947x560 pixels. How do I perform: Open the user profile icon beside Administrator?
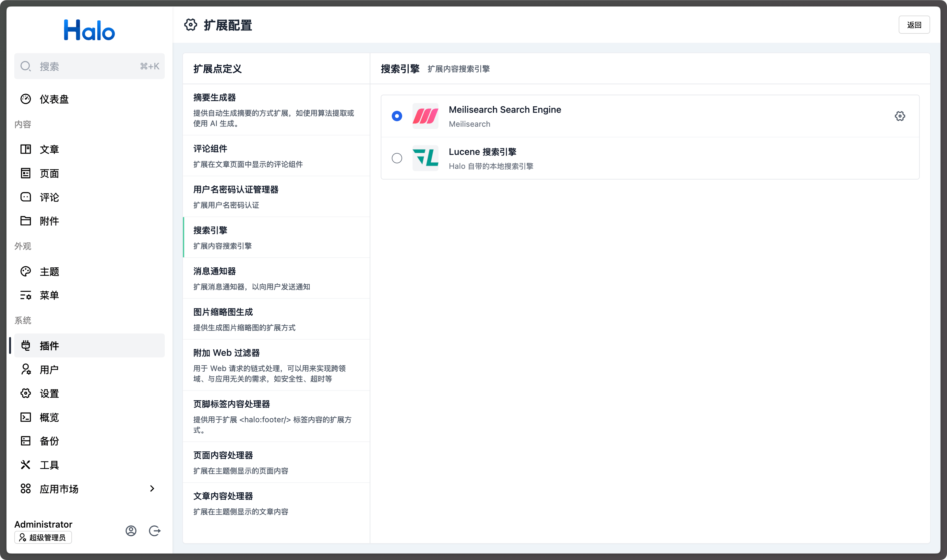pos(131,531)
